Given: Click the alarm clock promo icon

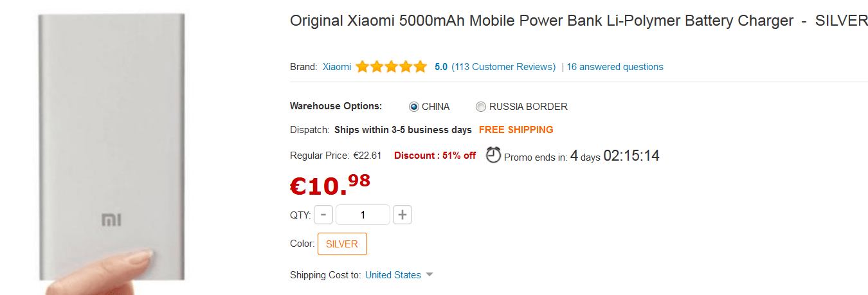Looking at the screenshot, I should point(493,155).
